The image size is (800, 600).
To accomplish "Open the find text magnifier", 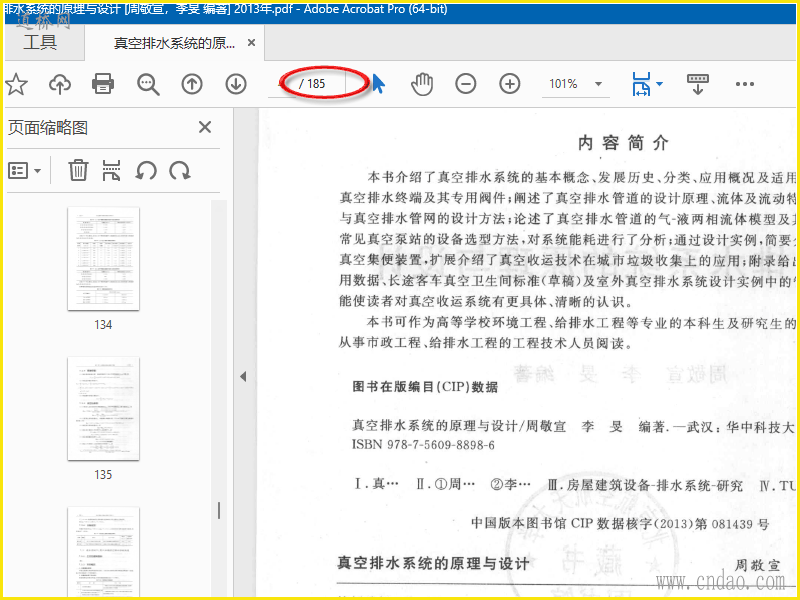I will (x=148, y=84).
